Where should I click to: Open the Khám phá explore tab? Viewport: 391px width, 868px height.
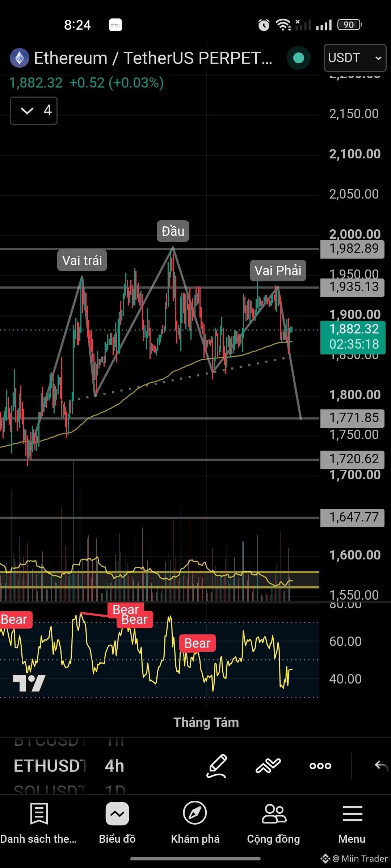click(x=195, y=823)
